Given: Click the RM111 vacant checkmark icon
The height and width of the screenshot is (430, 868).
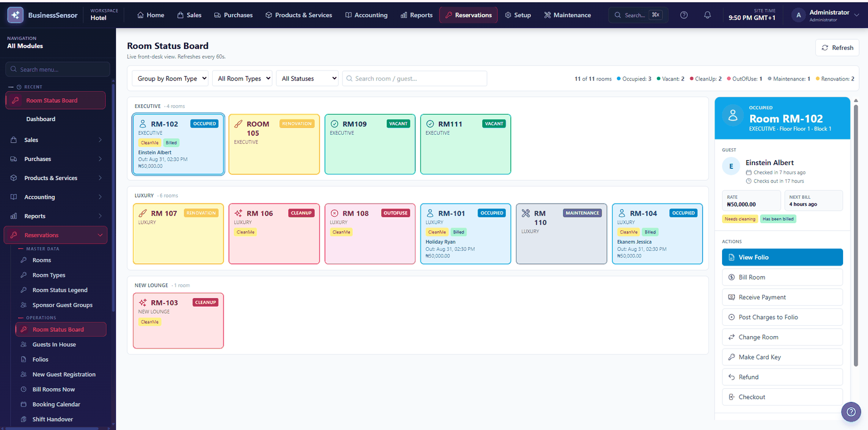Looking at the screenshot, I should pos(430,124).
